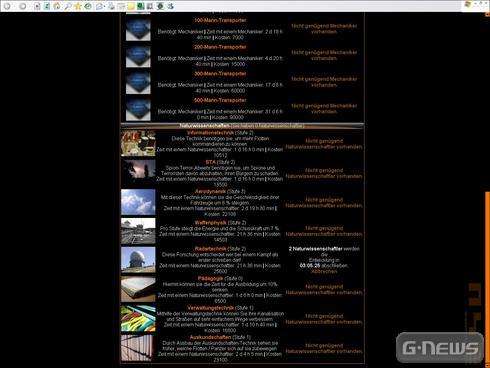Image resolution: width=490 pixels, height=368 pixels.
Task: Open the STA title link
Action: pyautogui.click(x=211, y=162)
